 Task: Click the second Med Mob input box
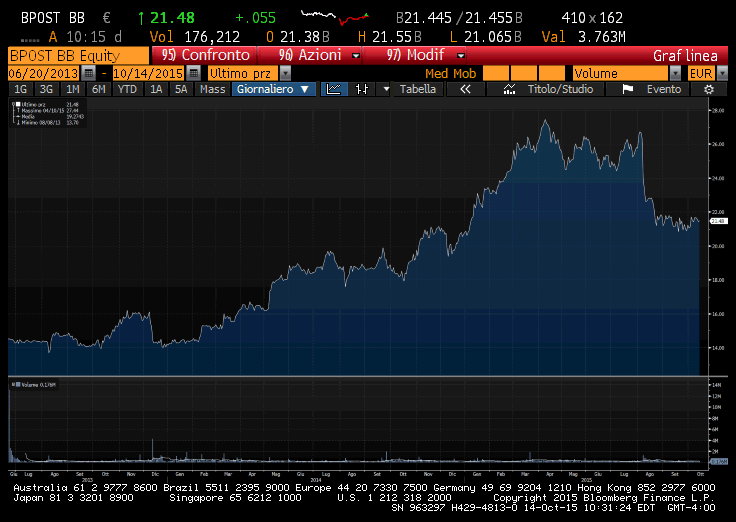pyautogui.click(x=524, y=73)
